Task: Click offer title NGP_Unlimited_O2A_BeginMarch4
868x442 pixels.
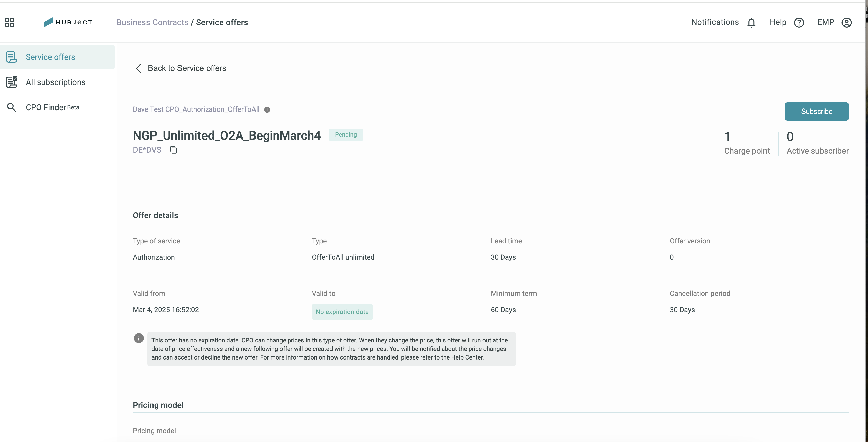Action: (x=227, y=136)
